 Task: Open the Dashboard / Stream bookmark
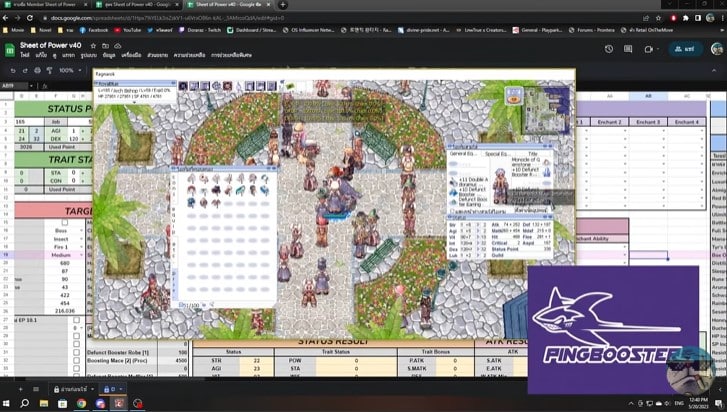pos(252,30)
